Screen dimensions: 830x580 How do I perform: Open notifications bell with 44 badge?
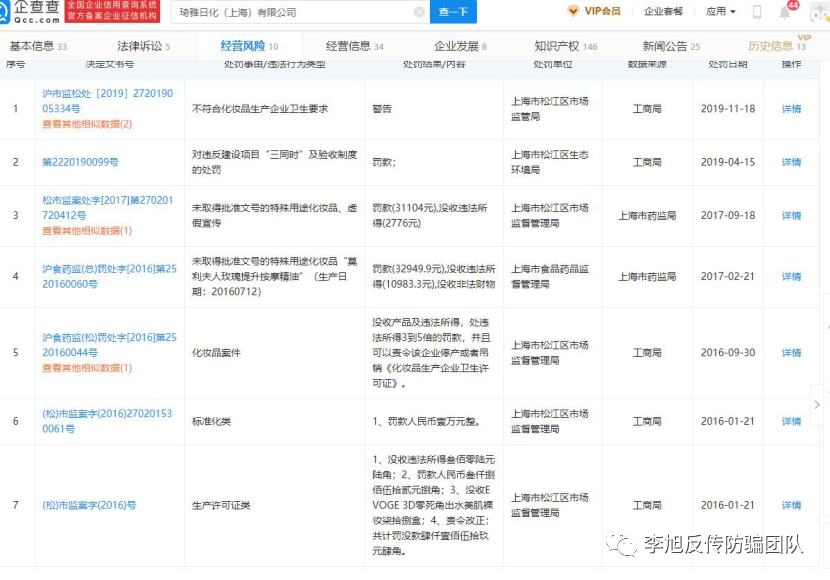[785, 12]
